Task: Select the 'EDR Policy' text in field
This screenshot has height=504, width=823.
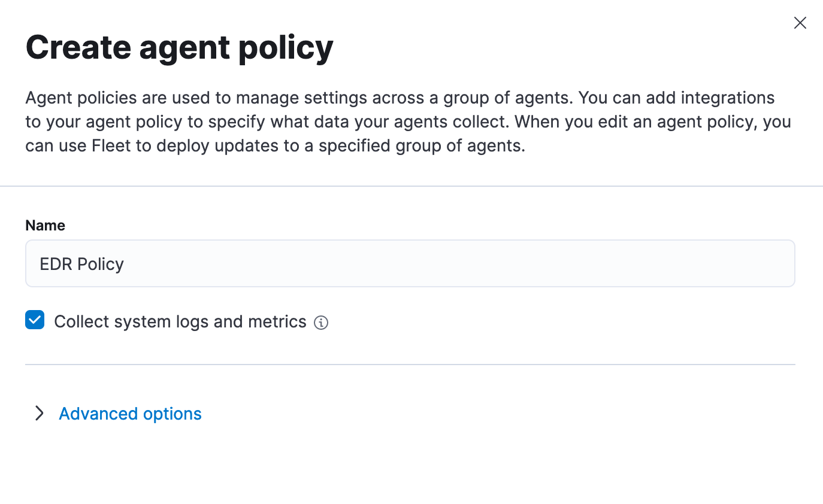Action: [x=81, y=264]
